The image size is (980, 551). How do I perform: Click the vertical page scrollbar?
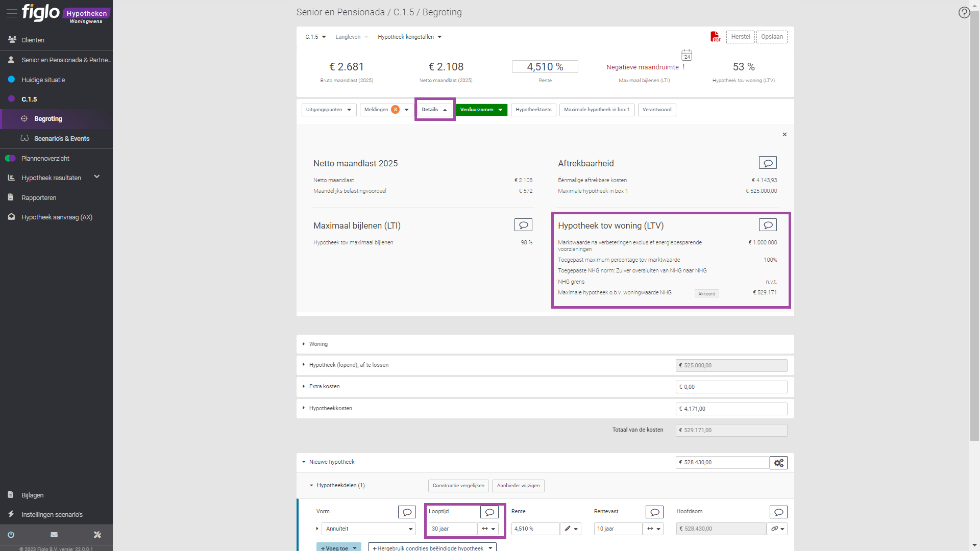(974, 224)
